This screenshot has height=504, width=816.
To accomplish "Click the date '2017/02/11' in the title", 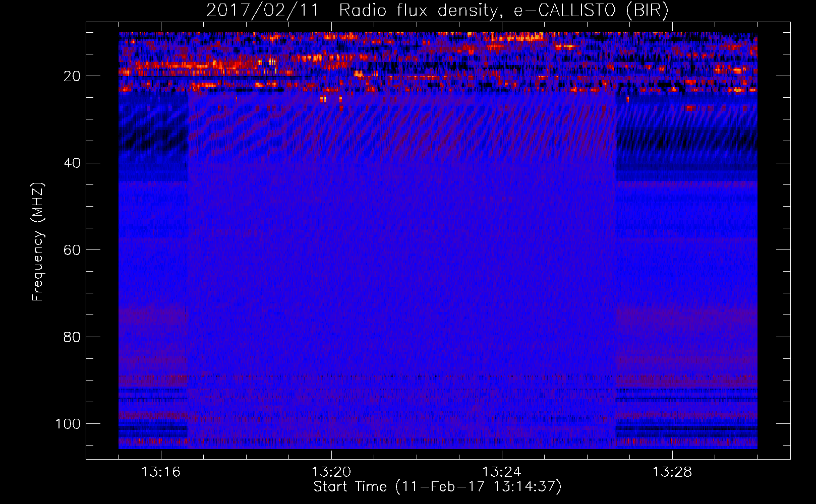I will [x=262, y=10].
